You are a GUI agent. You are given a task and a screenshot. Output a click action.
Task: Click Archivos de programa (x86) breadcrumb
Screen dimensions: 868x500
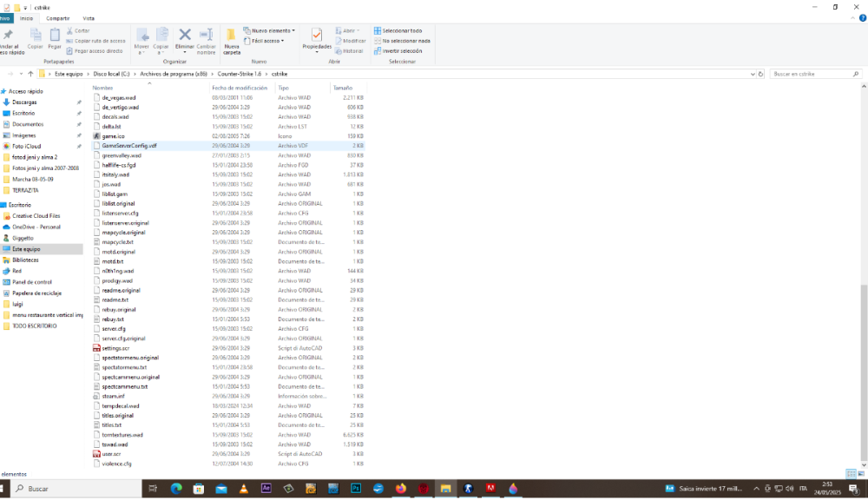[174, 74]
